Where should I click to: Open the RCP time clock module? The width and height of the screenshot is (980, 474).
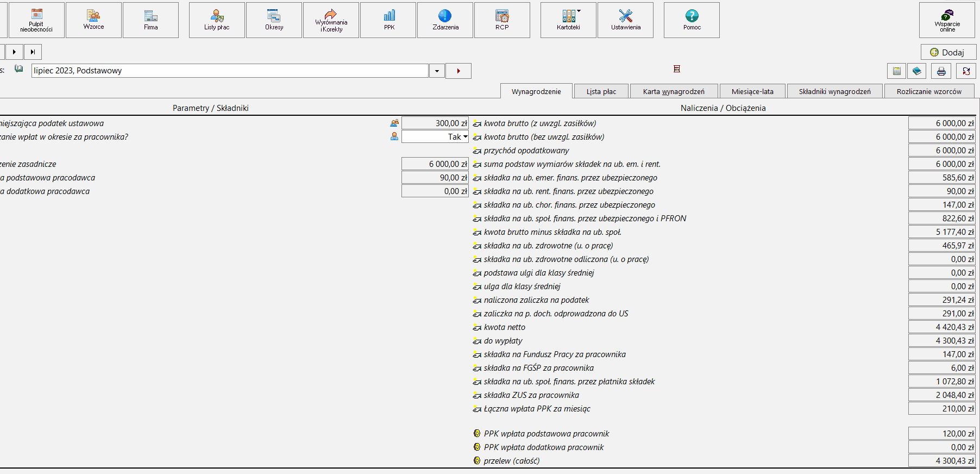(x=502, y=20)
